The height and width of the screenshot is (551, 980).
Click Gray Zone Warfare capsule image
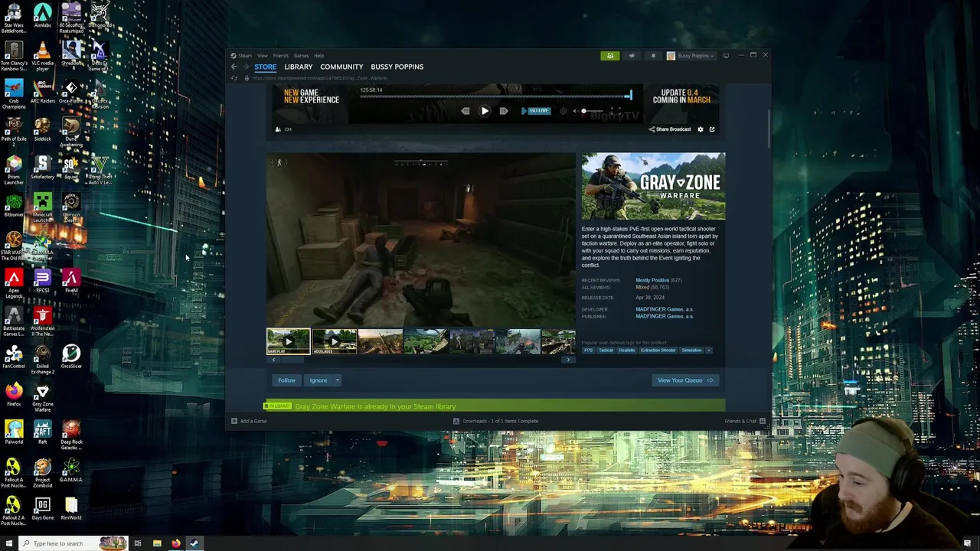coord(653,186)
